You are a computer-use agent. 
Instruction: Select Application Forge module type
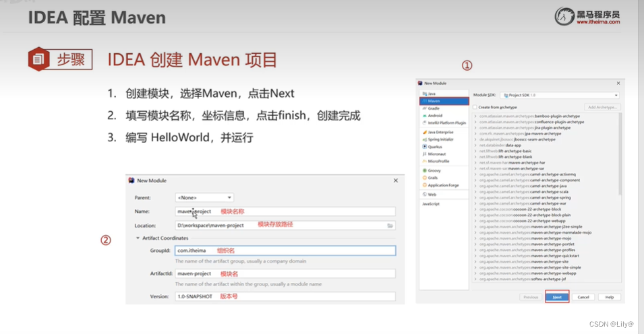442,185
